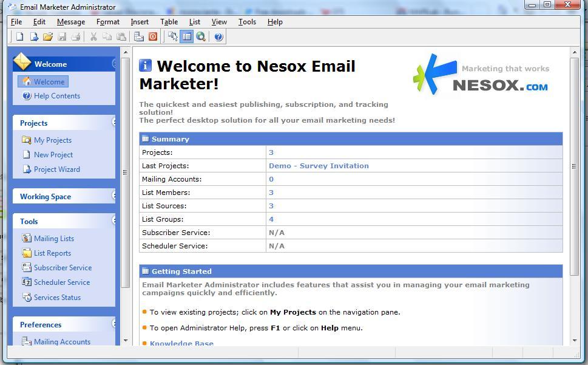Collapse the Projects sidebar section
The height and width of the screenshot is (365, 588).
(114, 121)
